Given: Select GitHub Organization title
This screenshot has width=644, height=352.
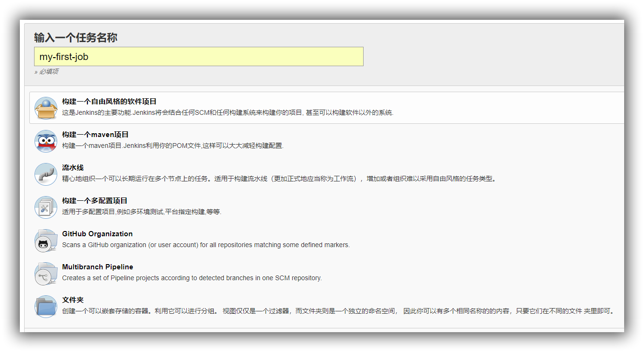Looking at the screenshot, I should point(97,234).
